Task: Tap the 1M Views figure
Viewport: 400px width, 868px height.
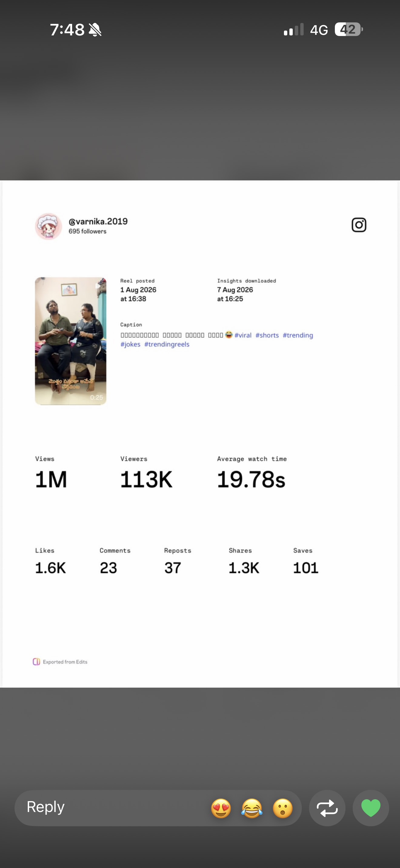Action: pyautogui.click(x=51, y=479)
